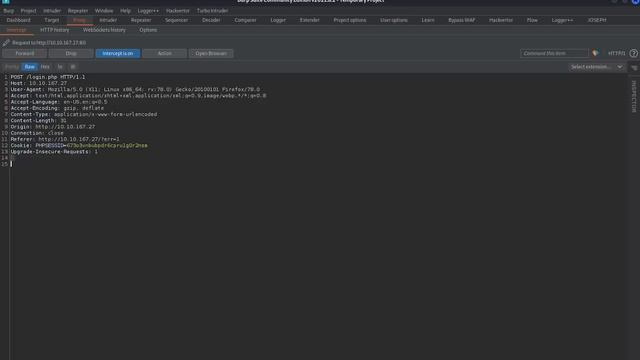Screen dimensions: 640x360
Task: Click the Host header line
Action: coord(38,83)
